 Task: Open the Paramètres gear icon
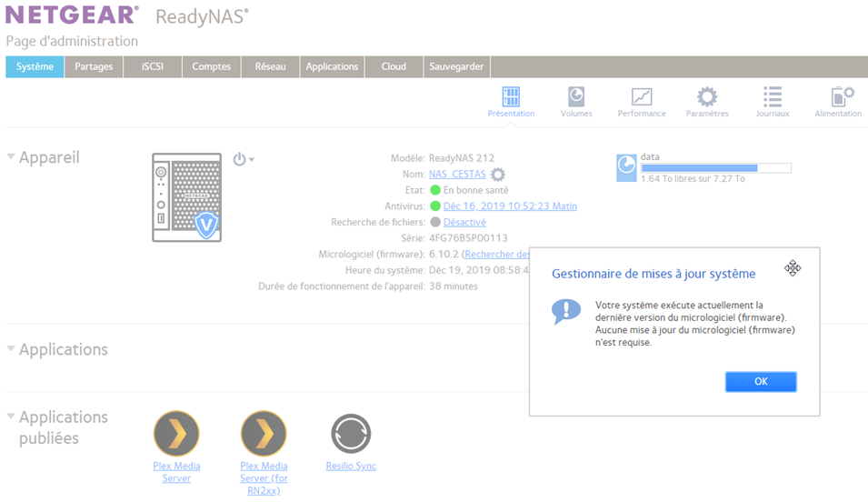point(706,97)
